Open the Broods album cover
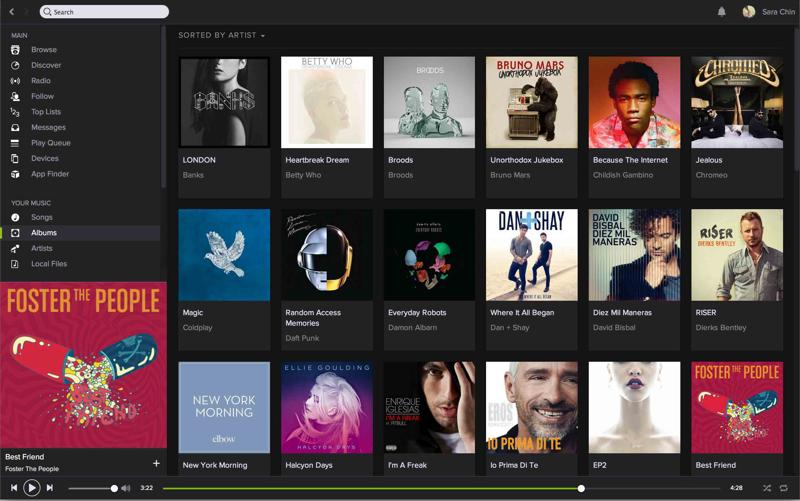Image resolution: width=800 pixels, height=501 pixels. 429,102
